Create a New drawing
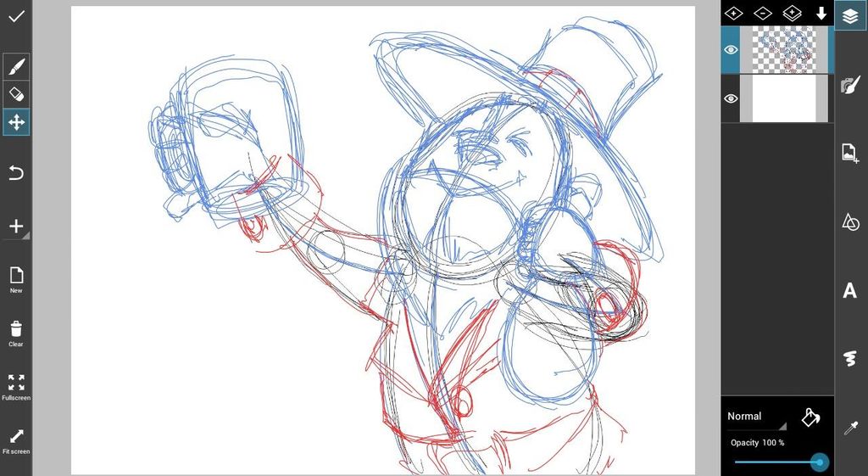The height and width of the screenshot is (476, 868). [16, 280]
